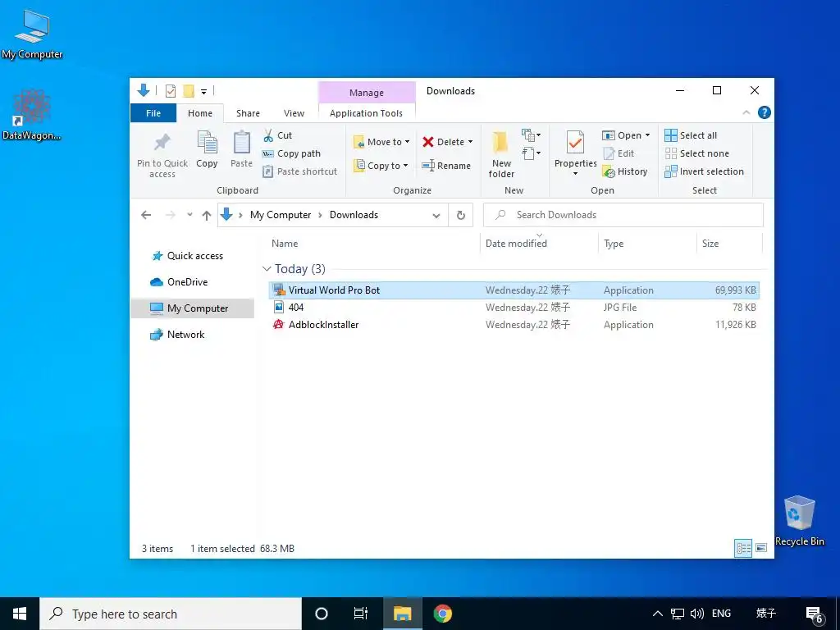Click Pin to Quick access icon
Image resolution: width=840 pixels, height=630 pixels.
162,142
